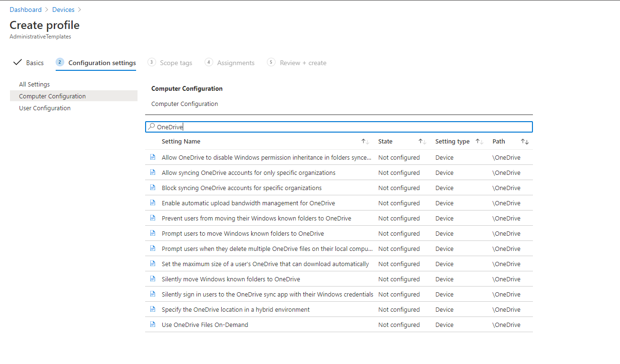The height and width of the screenshot is (364, 620).
Task: Click the document icon beside 'Block syncing OneDrive accounts'
Action: coord(153,187)
